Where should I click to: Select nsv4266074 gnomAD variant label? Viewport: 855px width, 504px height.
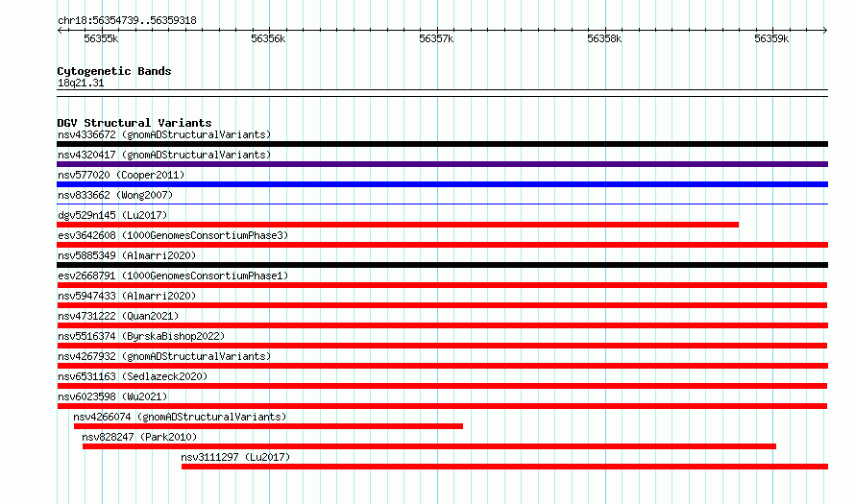click(180, 417)
